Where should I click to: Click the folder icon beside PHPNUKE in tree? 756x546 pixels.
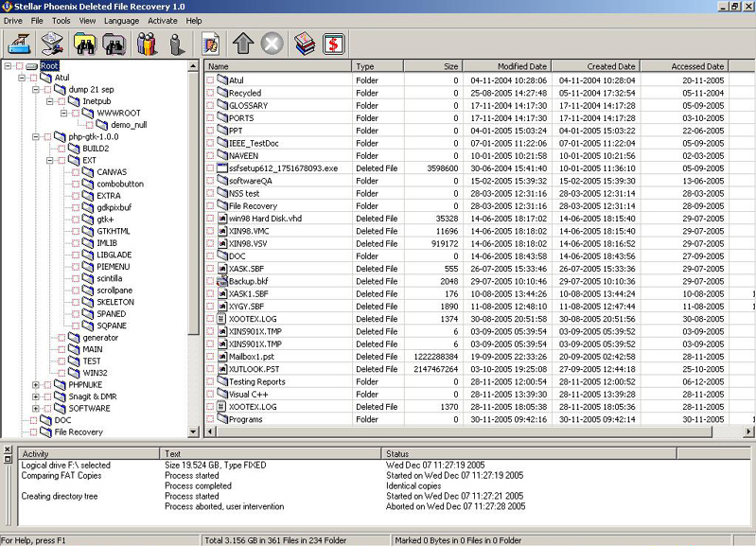[x=60, y=385]
